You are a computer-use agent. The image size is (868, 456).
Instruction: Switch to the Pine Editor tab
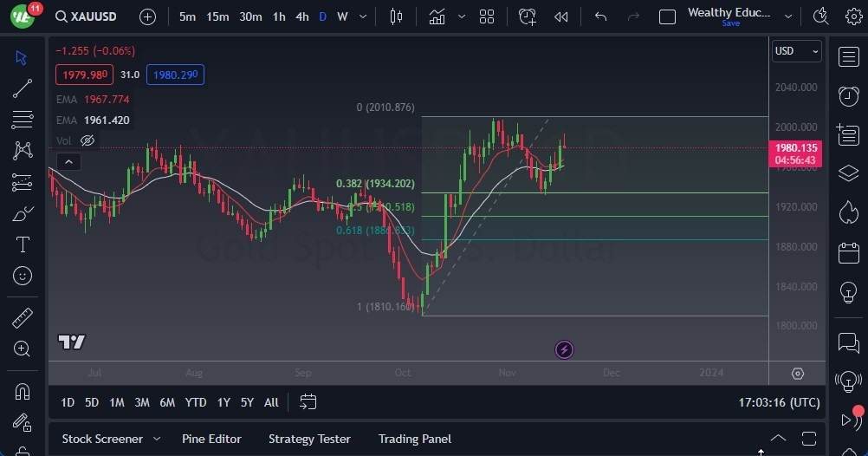[x=211, y=439]
